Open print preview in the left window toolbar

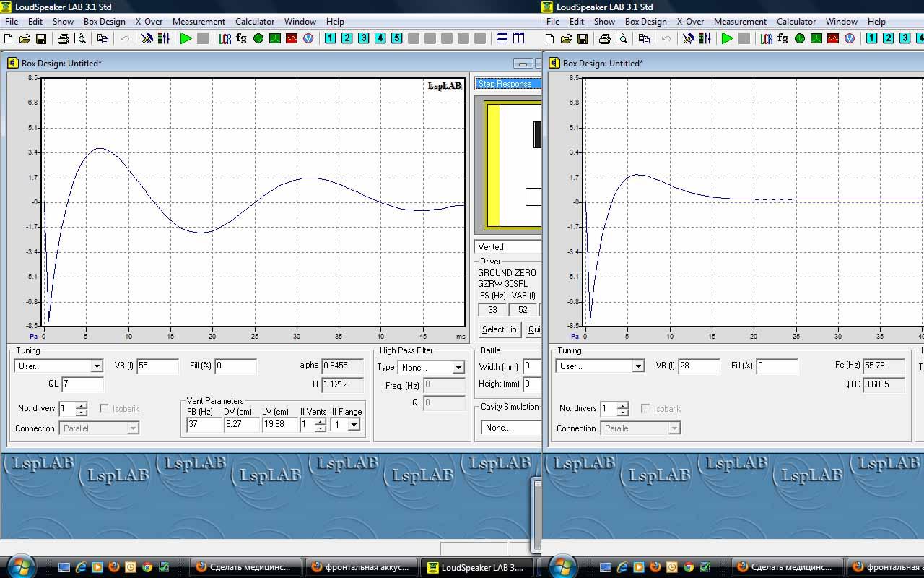click(79, 38)
